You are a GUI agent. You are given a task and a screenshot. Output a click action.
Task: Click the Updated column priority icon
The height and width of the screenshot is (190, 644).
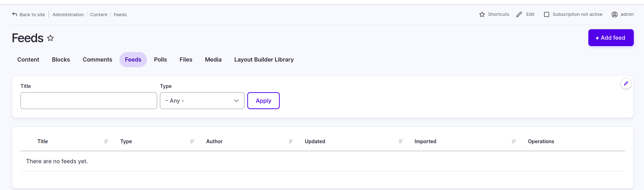401,141
